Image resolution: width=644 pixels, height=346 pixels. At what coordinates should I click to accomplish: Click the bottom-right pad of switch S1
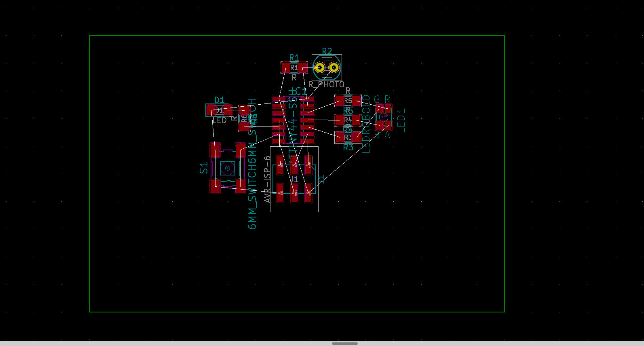click(240, 186)
